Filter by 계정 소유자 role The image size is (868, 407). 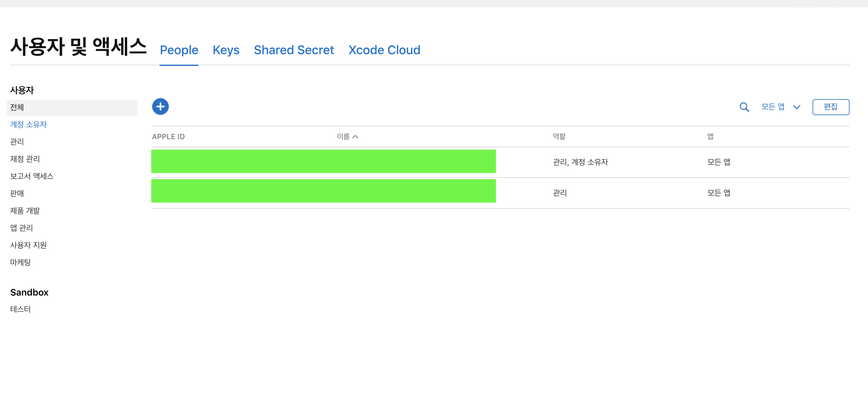tap(28, 125)
